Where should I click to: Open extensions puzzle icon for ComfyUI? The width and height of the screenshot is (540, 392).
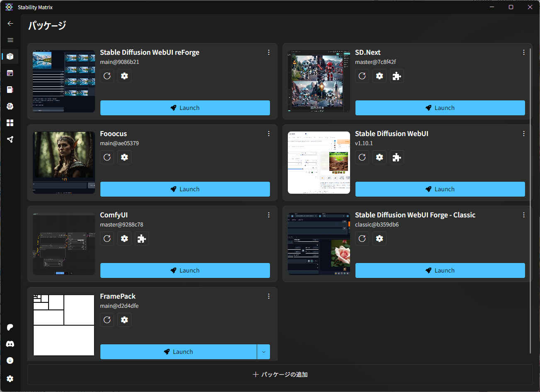tap(142, 239)
